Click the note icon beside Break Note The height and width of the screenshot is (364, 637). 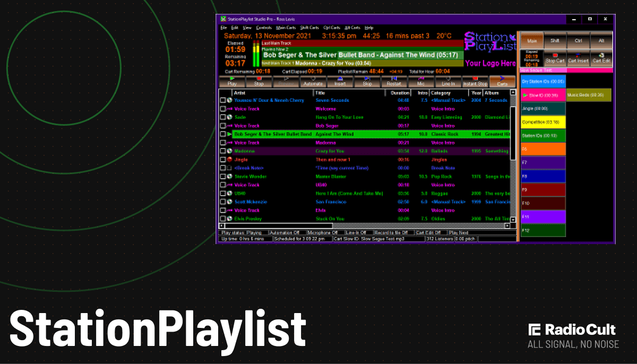[x=229, y=168]
